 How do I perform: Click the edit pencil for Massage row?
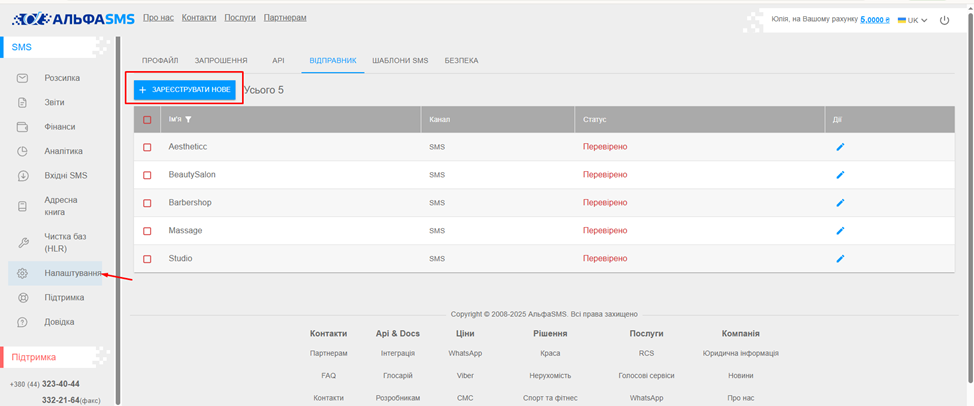(x=840, y=231)
